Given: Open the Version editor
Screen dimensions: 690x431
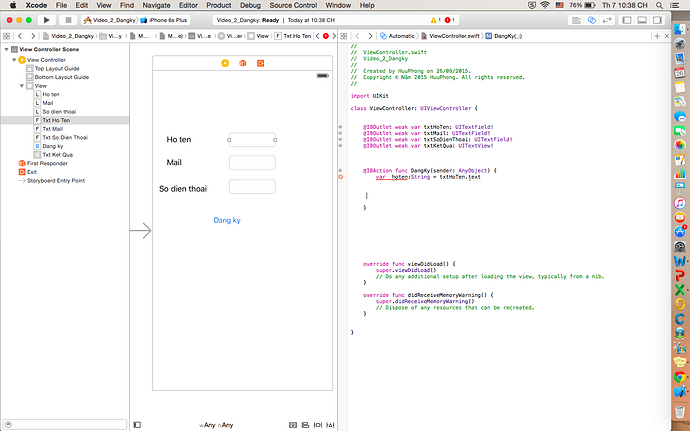Looking at the screenshot, I should click(605, 19).
